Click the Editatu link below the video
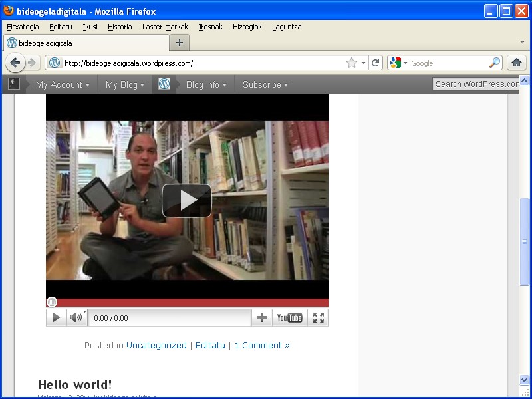Image resolution: width=532 pixels, height=399 pixels. click(210, 345)
